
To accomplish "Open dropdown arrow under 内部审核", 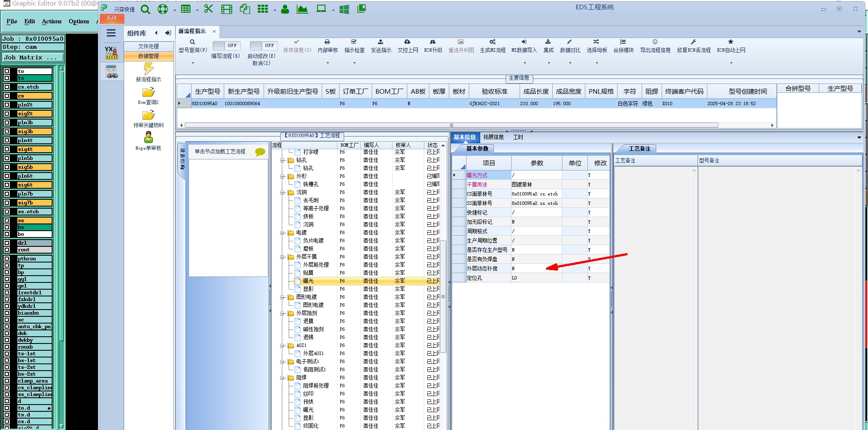I will click(328, 63).
